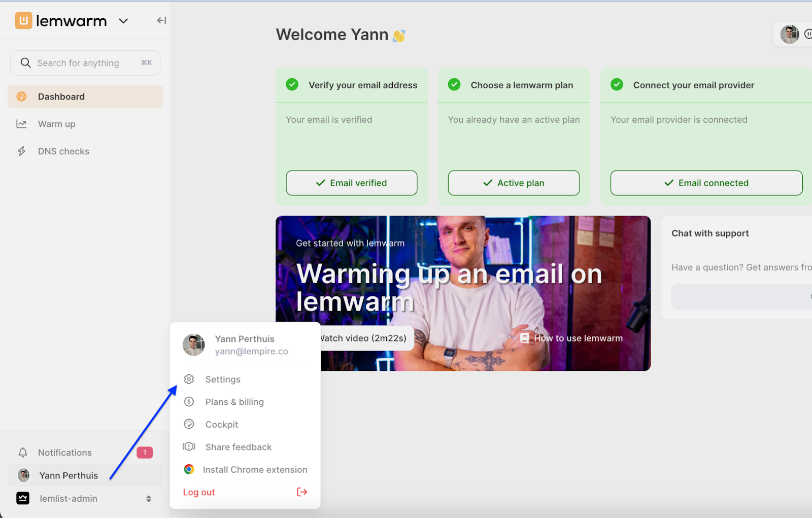
Task: Click the Active plan button
Action: tap(514, 183)
